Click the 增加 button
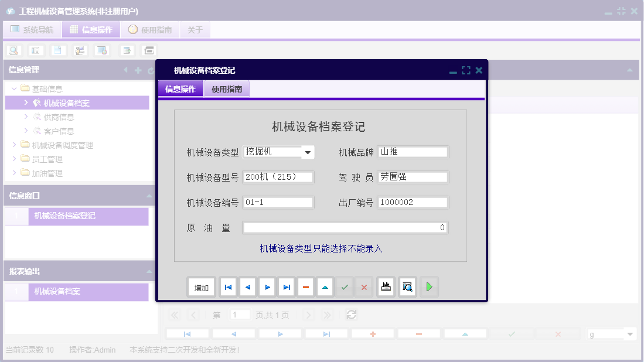Screen dimensions: 644x362 201,287
